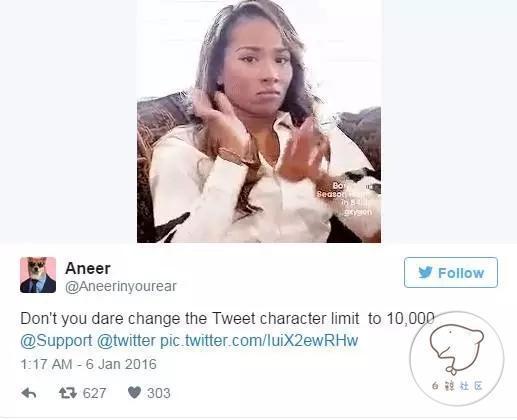Open the @twitter mention link

coord(126,341)
